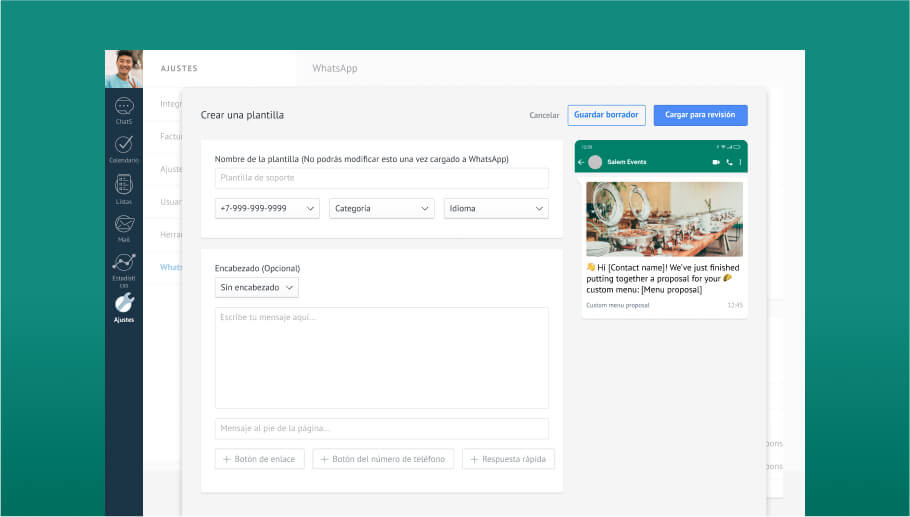Add a Botón del número de teléfono
Screen dimensions: 910x517
[383, 459]
